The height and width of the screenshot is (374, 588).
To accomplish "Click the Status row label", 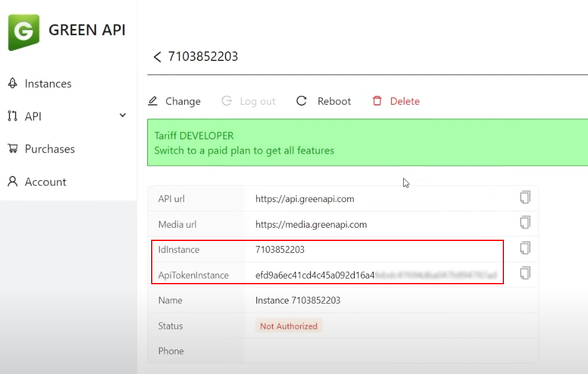I will [x=171, y=326].
